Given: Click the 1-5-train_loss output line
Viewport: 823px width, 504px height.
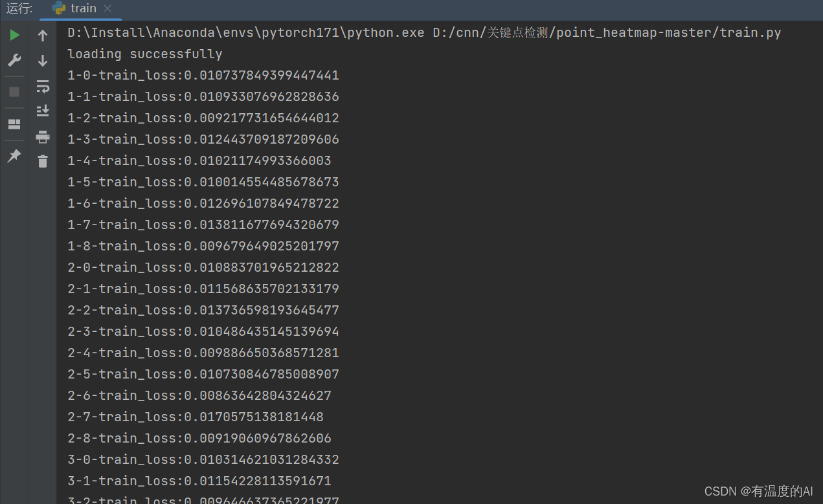Looking at the screenshot, I should pyautogui.click(x=203, y=182).
